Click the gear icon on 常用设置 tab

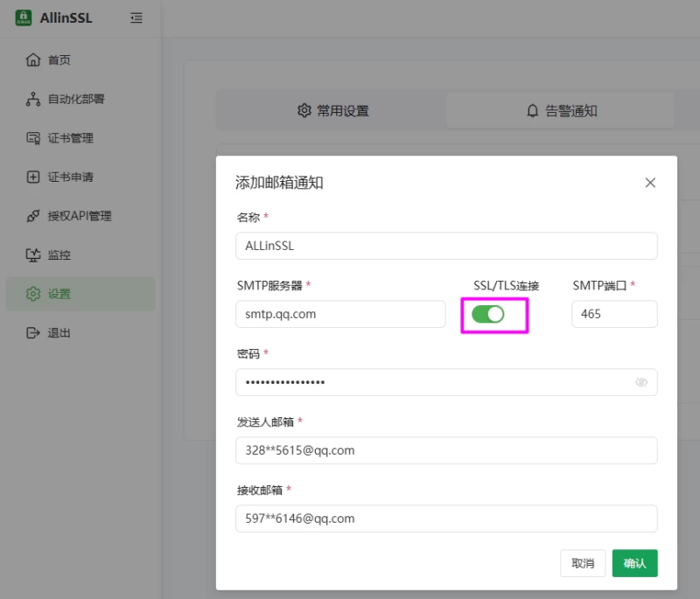click(x=304, y=111)
